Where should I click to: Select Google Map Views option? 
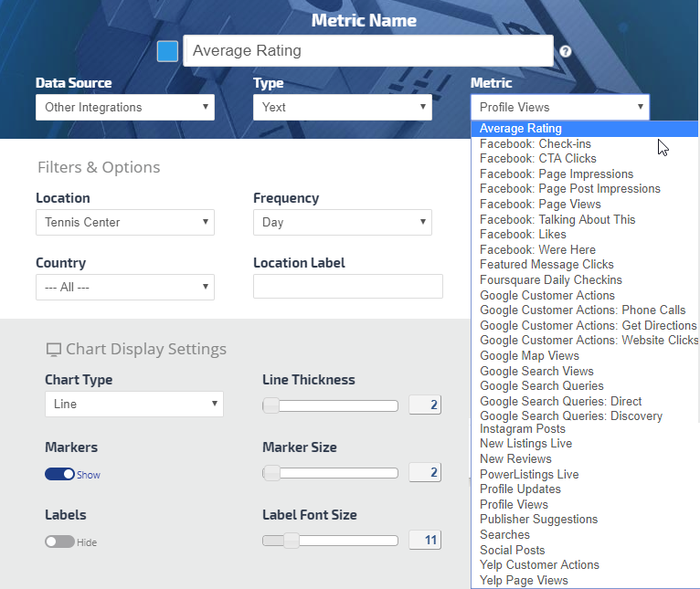pos(529,356)
